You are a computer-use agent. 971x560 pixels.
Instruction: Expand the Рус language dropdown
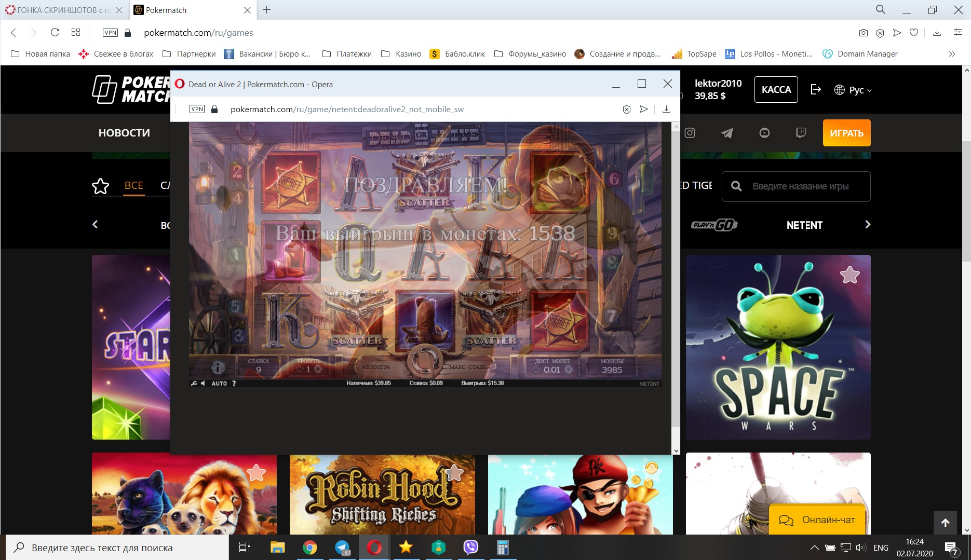click(x=853, y=90)
